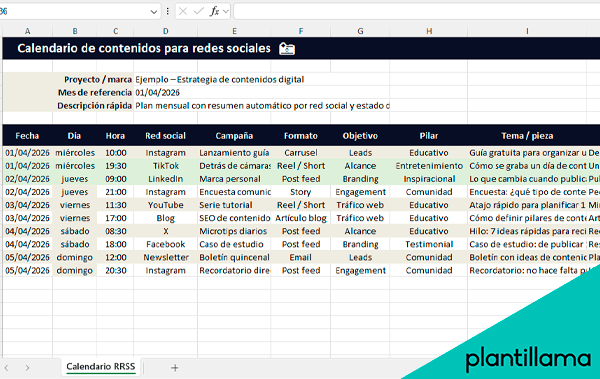Click the 'Pilar' header cell
600x379 pixels.
[x=429, y=136]
